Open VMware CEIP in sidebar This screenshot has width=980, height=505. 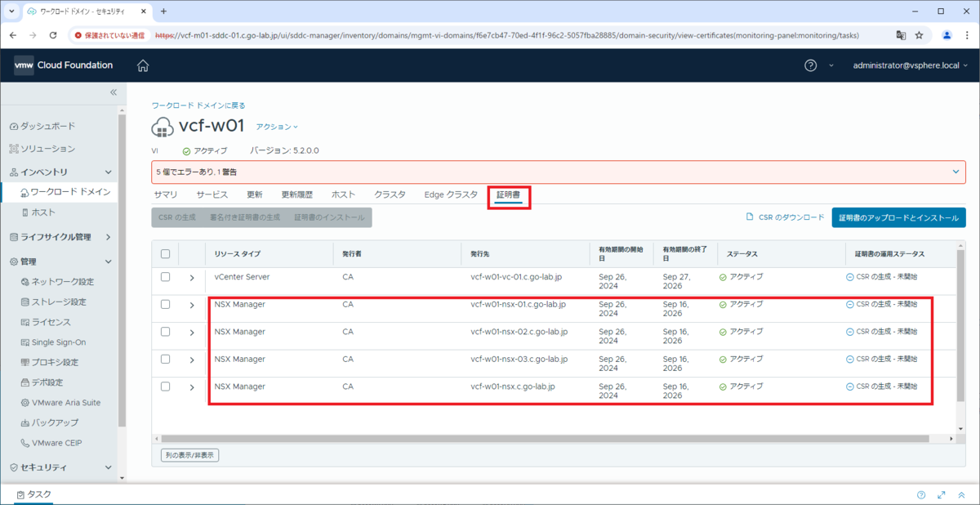tap(51, 443)
